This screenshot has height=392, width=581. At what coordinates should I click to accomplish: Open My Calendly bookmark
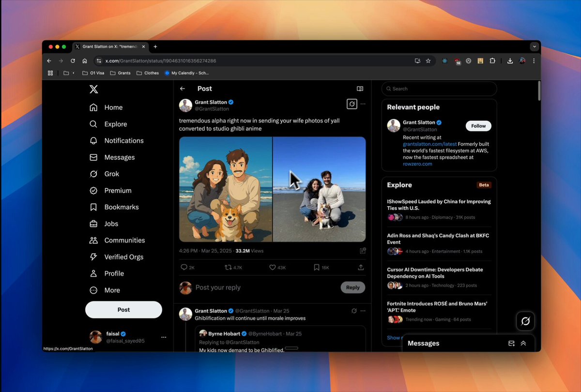pos(187,73)
